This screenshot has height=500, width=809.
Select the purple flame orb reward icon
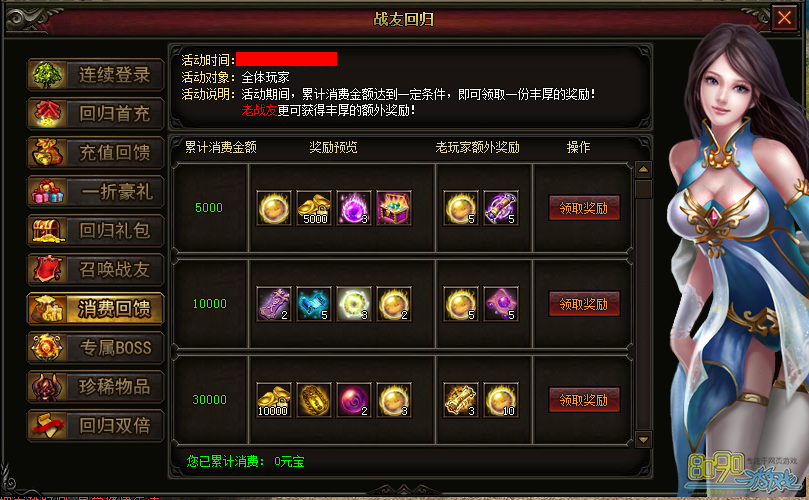pyautogui.click(x=353, y=208)
